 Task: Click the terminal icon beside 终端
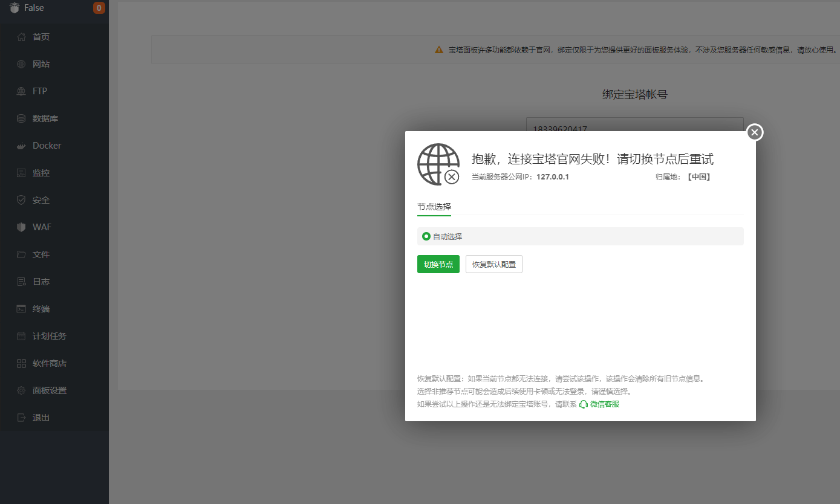click(21, 309)
